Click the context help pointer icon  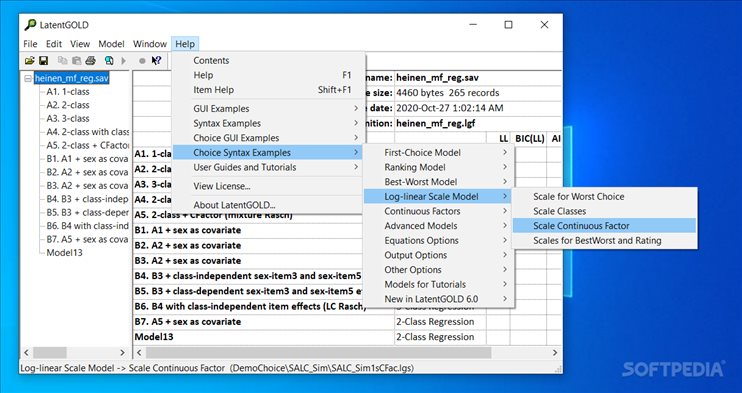click(x=156, y=60)
